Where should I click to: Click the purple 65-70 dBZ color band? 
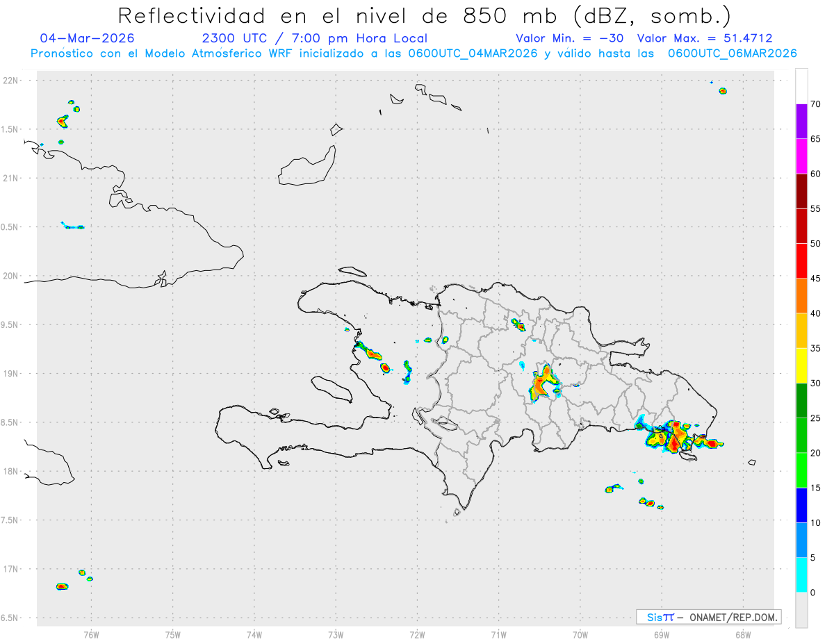pyautogui.click(x=801, y=122)
